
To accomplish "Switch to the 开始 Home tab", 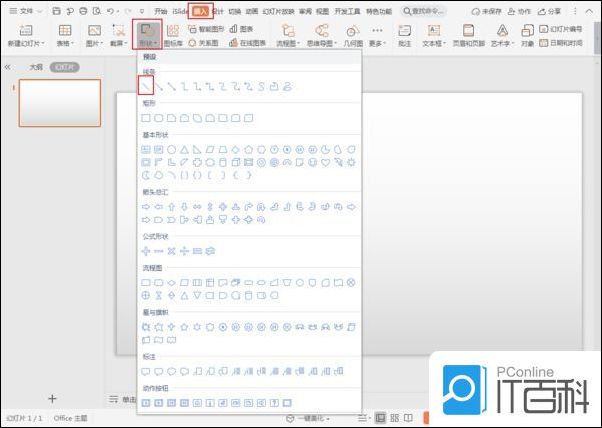I will click(160, 12).
